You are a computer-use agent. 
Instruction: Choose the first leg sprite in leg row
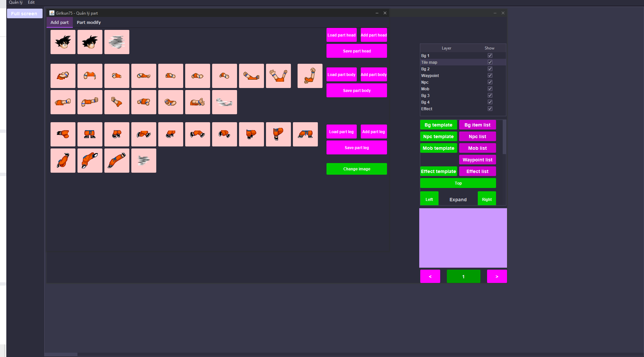63,134
